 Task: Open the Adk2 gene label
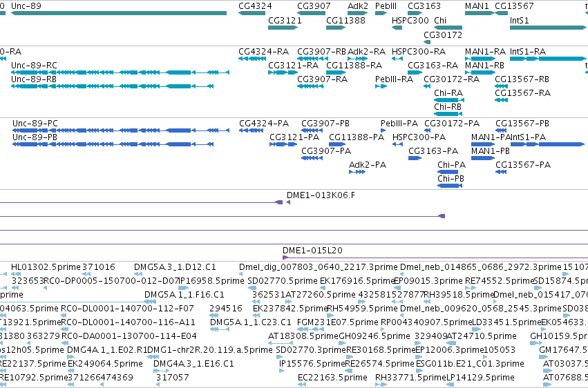(x=358, y=6)
